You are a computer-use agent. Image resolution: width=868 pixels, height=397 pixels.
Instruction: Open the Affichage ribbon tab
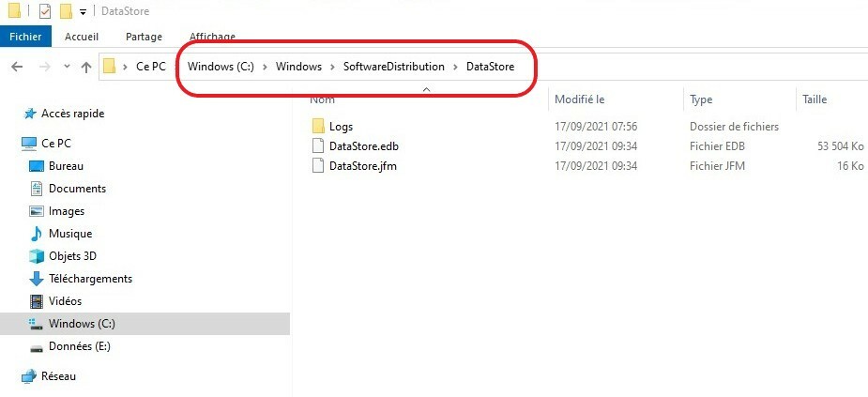point(212,37)
